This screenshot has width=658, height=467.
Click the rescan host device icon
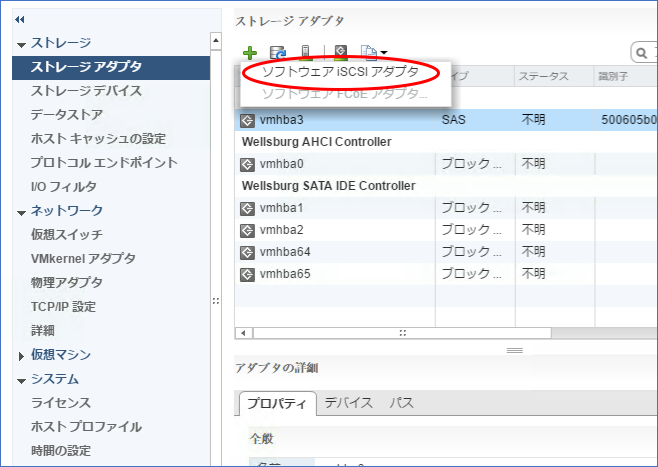306,52
